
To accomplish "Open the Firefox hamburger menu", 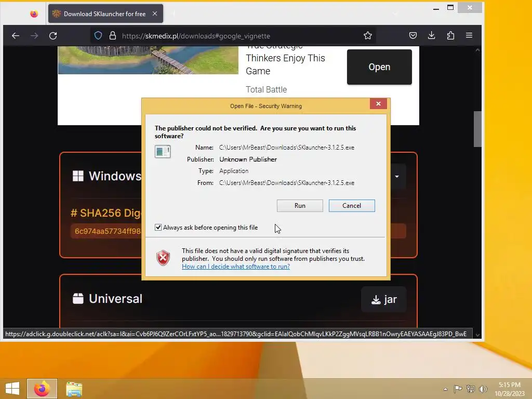I will pyautogui.click(x=469, y=35).
